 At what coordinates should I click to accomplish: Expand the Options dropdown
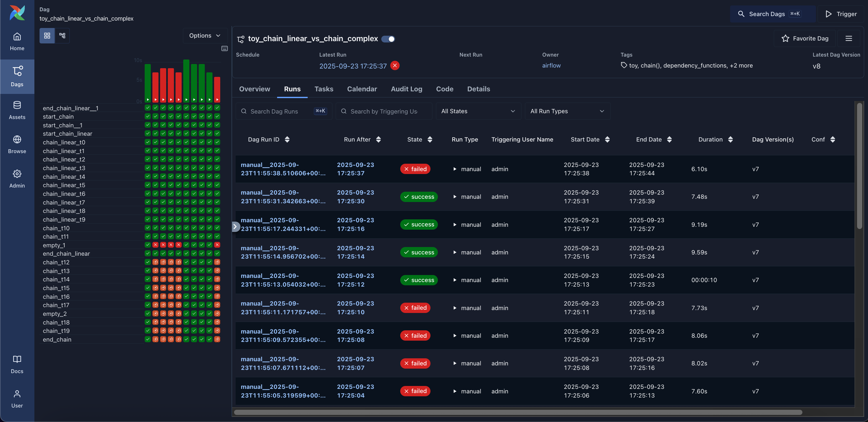click(x=205, y=35)
